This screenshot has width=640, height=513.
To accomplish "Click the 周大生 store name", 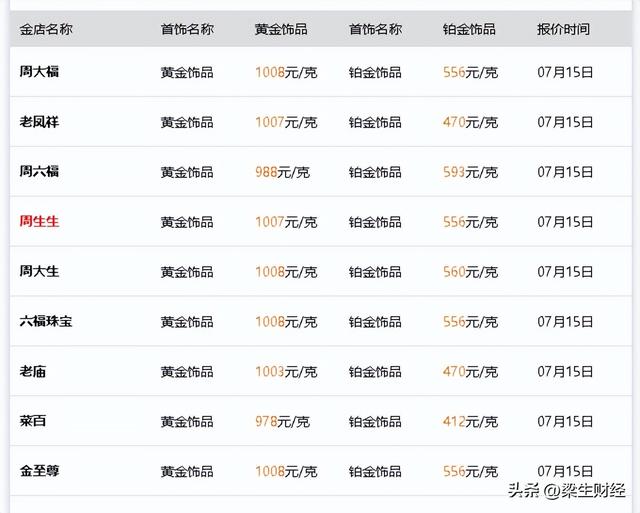I will 39,271.
